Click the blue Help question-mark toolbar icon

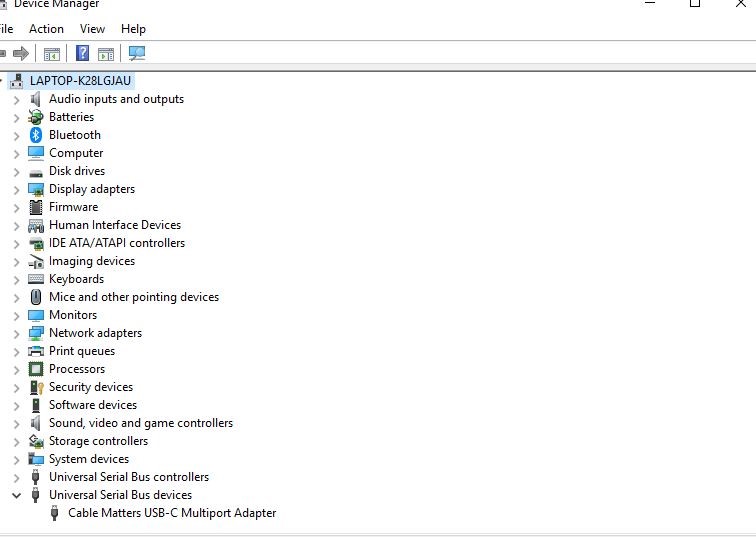tap(82, 53)
